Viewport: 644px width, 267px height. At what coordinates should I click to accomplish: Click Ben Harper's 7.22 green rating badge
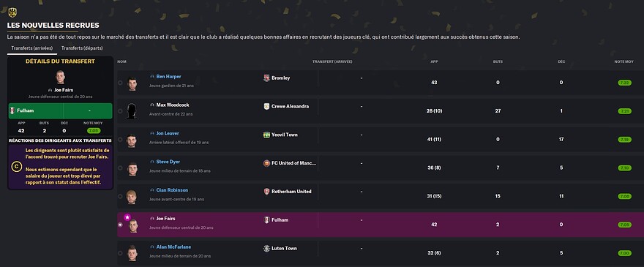(625, 83)
